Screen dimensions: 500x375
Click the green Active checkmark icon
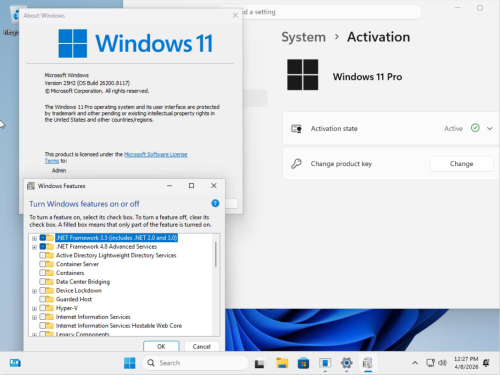(475, 128)
